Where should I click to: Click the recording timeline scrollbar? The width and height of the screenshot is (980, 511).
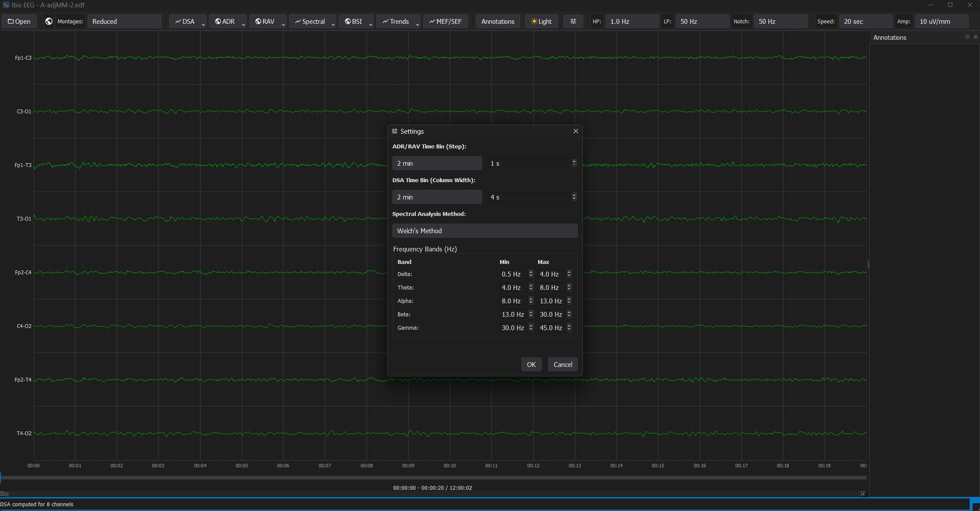point(433,478)
